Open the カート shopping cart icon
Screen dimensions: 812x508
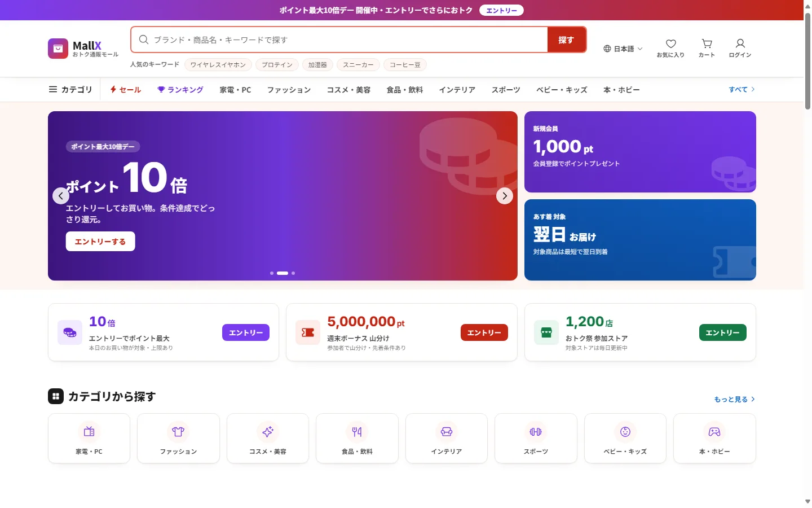(x=707, y=43)
